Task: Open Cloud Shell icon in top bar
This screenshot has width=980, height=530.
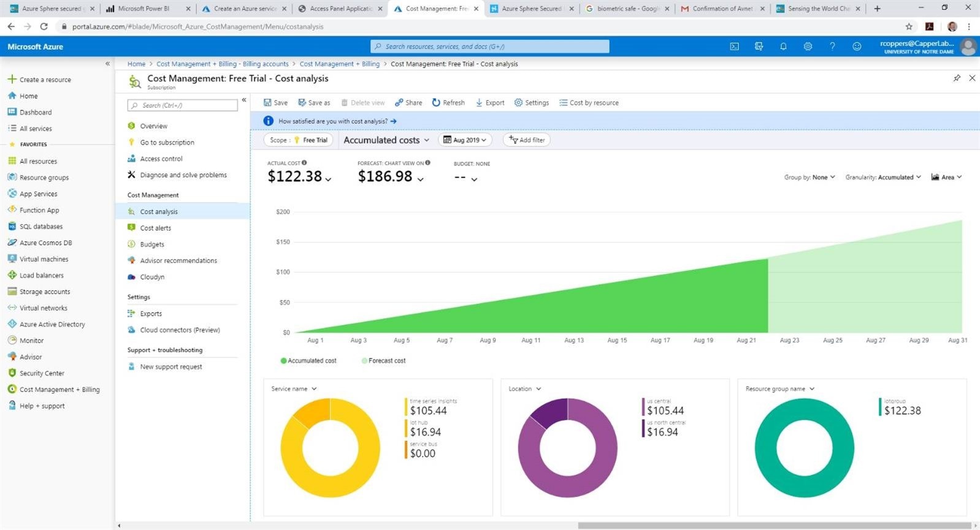Action: click(734, 47)
